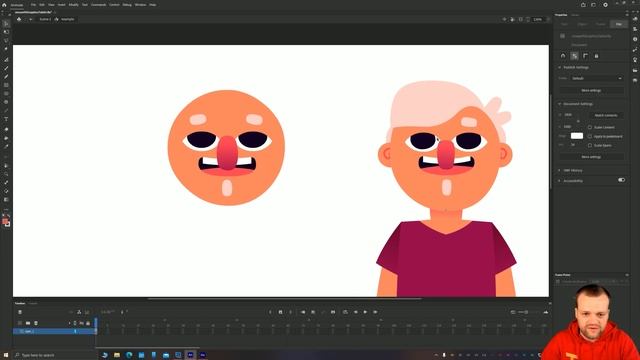This screenshot has width=640, height=360.
Task: Enable the Scale Content checkbox
Action: pos(590,127)
